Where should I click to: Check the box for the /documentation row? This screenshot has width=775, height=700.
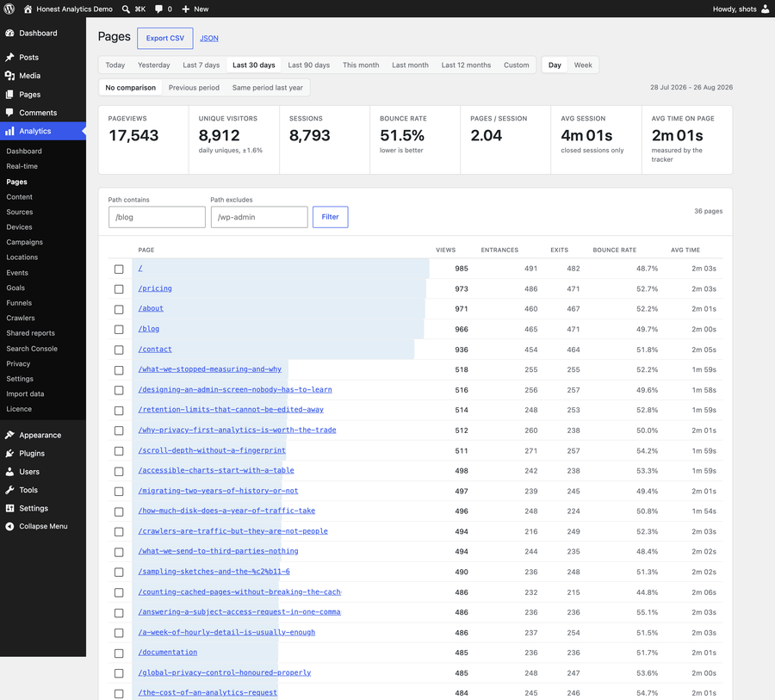coord(119,653)
